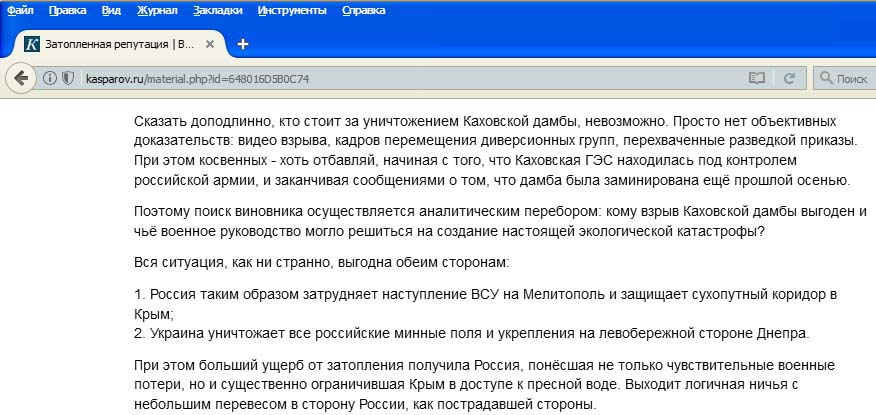Close the Затопленная репутация tab
This screenshot has width=876, height=415.
(x=210, y=44)
